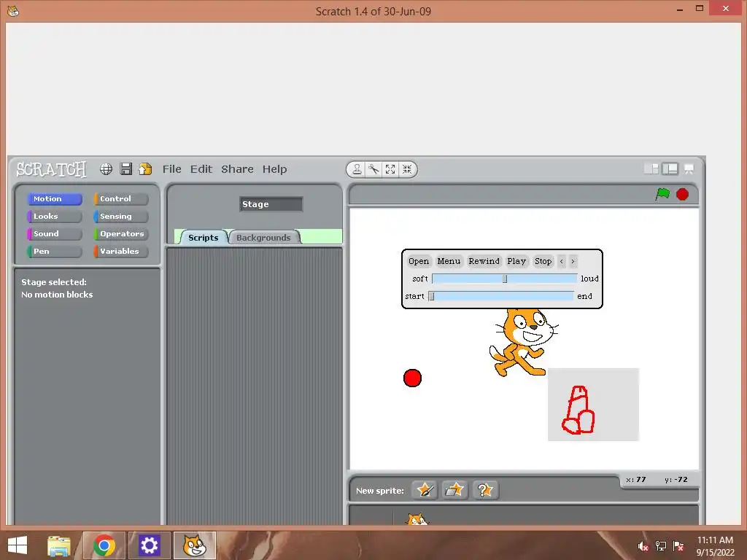Select the grow sprite tool
Screen dimensions: 747x560
pyautogui.click(x=390, y=169)
